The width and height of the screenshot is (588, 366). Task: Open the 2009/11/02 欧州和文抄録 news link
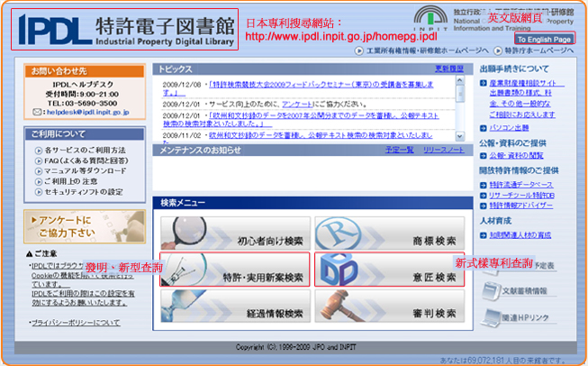[321, 135]
